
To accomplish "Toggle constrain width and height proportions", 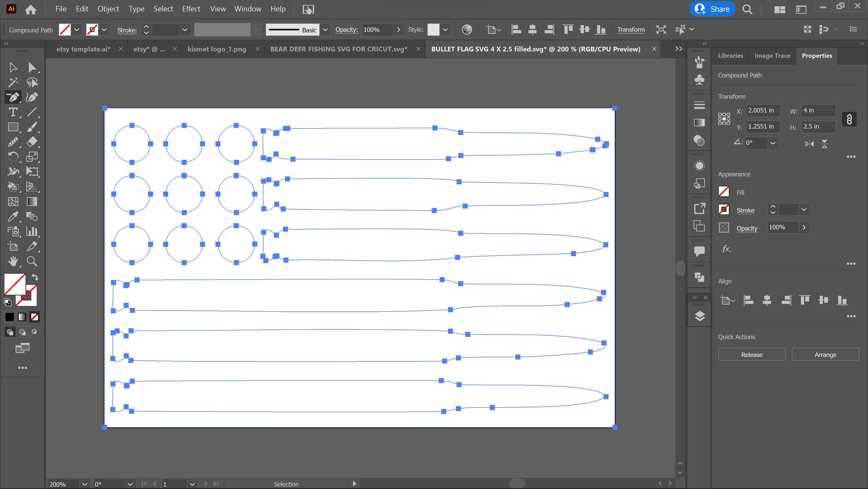I will tap(849, 119).
